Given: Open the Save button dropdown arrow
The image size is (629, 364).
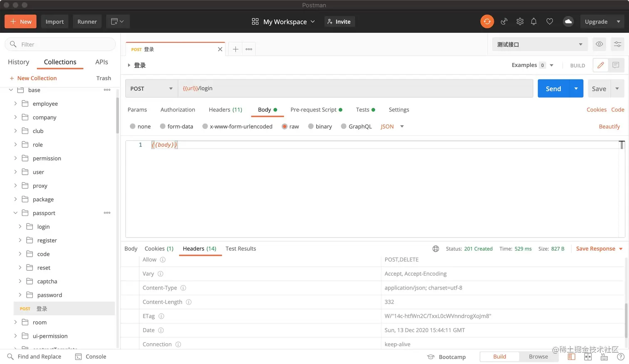Looking at the screenshot, I should [x=617, y=89].
